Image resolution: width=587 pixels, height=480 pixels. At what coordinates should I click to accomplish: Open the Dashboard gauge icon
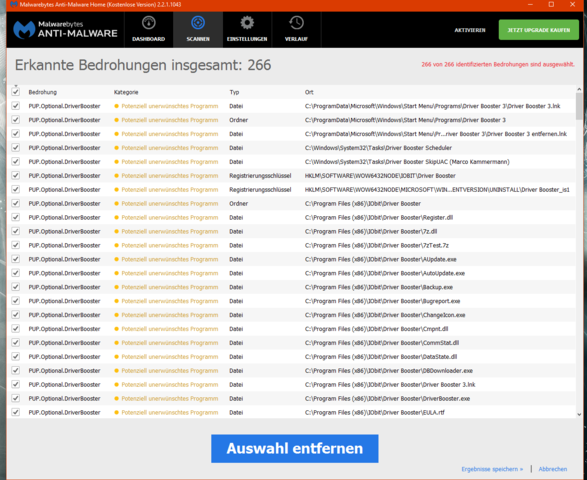point(149,23)
